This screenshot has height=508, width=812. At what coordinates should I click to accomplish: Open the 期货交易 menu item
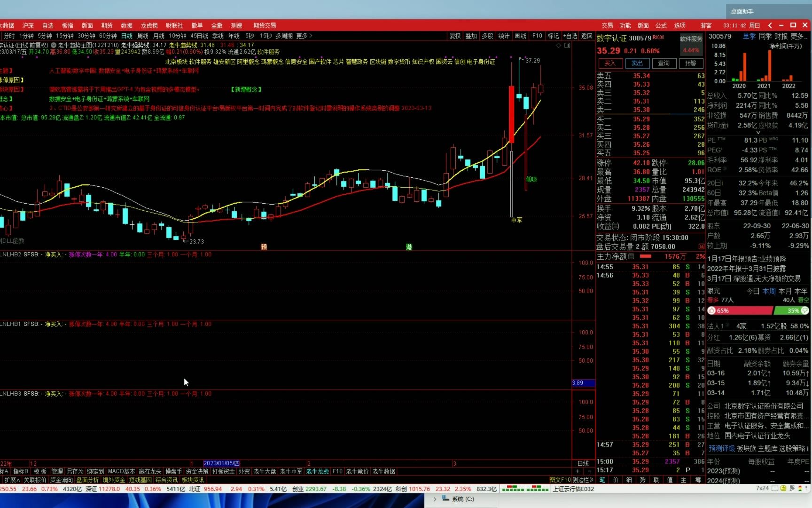(x=265, y=25)
